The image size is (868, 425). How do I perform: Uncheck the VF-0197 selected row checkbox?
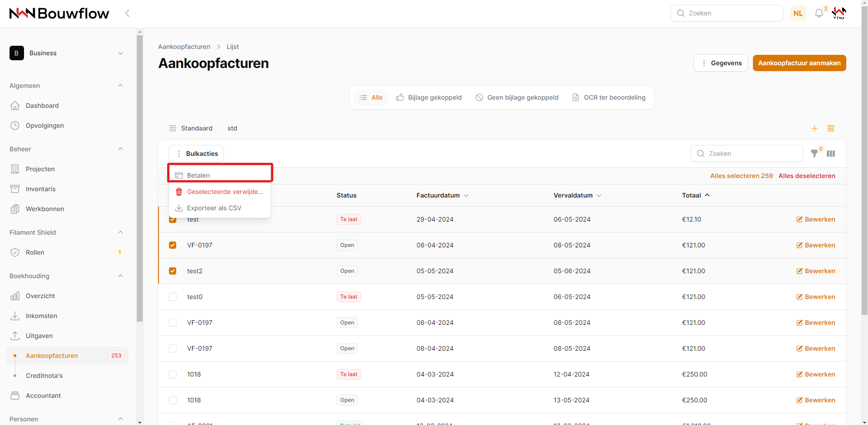pyautogui.click(x=173, y=245)
